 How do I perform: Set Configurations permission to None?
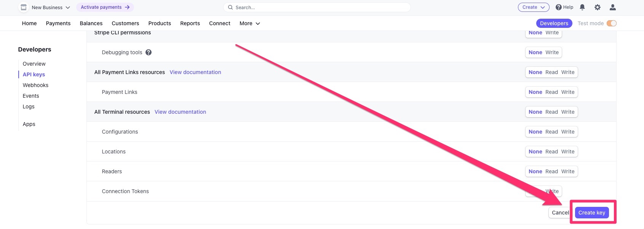click(x=535, y=132)
